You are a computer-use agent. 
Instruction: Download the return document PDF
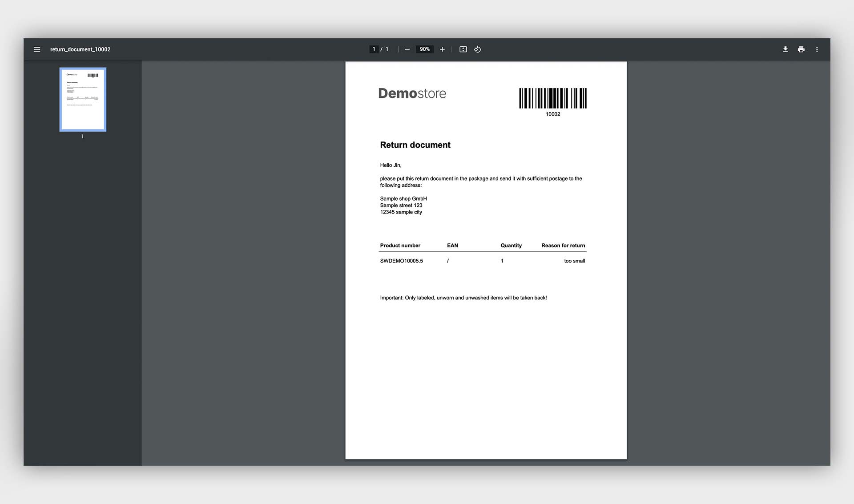[x=786, y=49]
